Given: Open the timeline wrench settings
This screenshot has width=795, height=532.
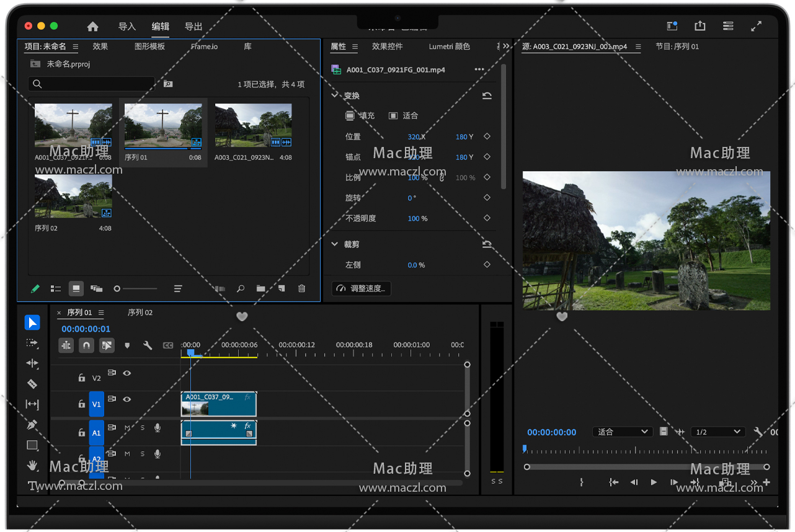Looking at the screenshot, I should (148, 345).
